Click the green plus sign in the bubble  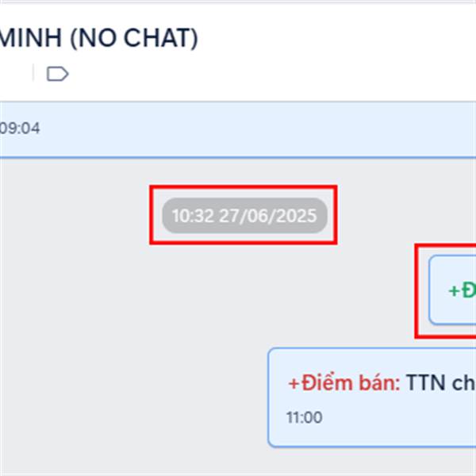click(454, 291)
